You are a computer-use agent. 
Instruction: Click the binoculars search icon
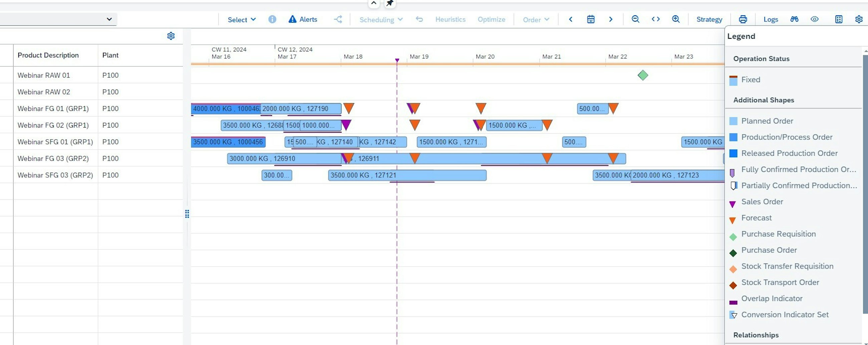point(794,19)
